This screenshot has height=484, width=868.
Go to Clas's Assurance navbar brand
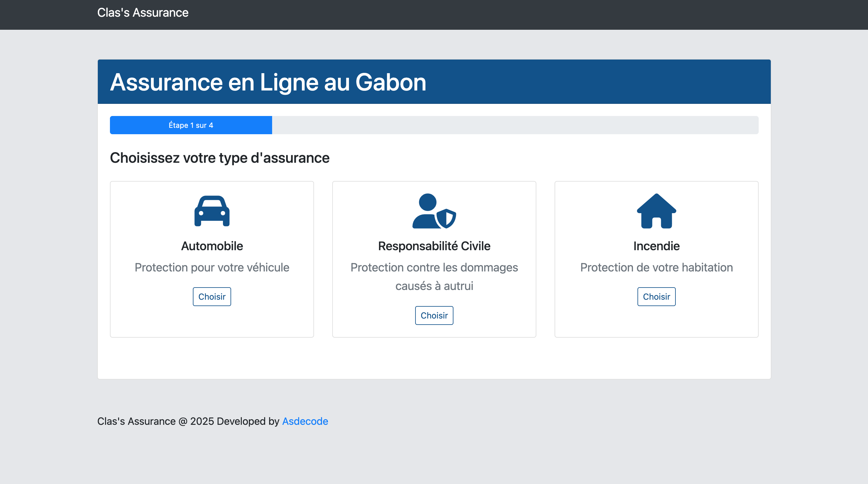click(142, 12)
